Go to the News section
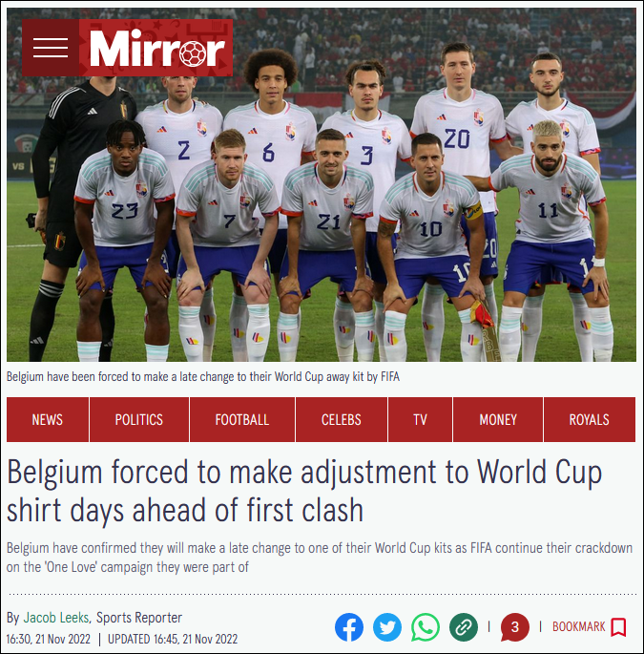 coord(48,419)
